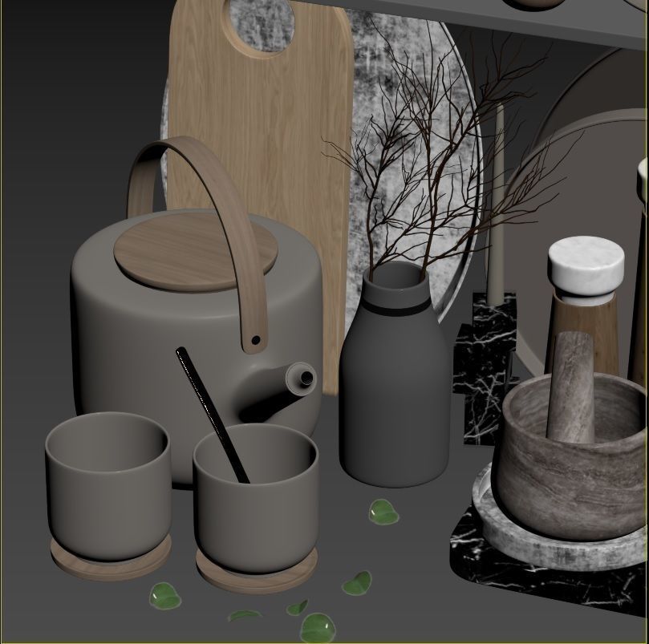This screenshot has width=649, height=644.
Task: Select the black spoon in the cup
Action: [x=212, y=414]
